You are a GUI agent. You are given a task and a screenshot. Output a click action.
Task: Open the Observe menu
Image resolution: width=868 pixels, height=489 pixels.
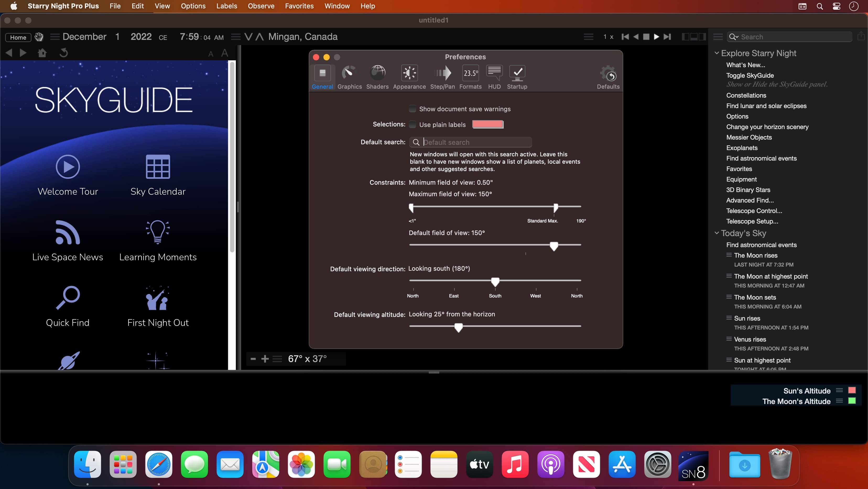coord(261,6)
